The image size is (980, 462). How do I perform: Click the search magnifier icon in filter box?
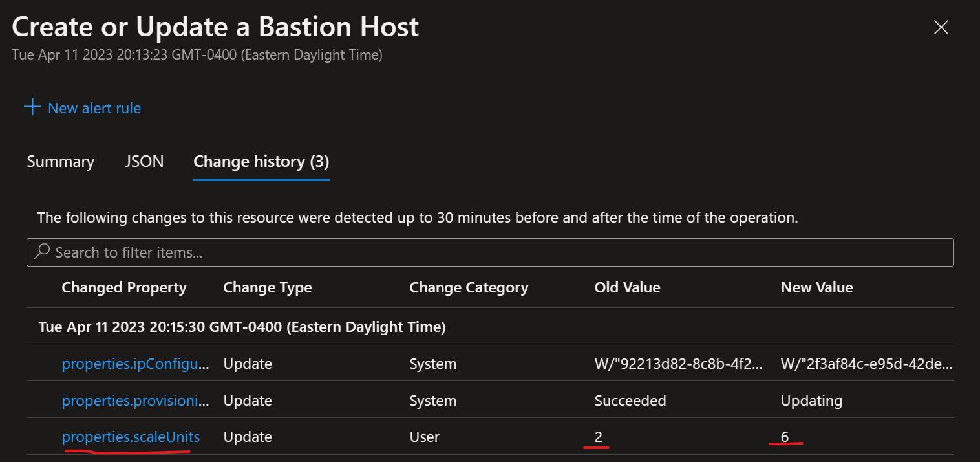tap(42, 252)
